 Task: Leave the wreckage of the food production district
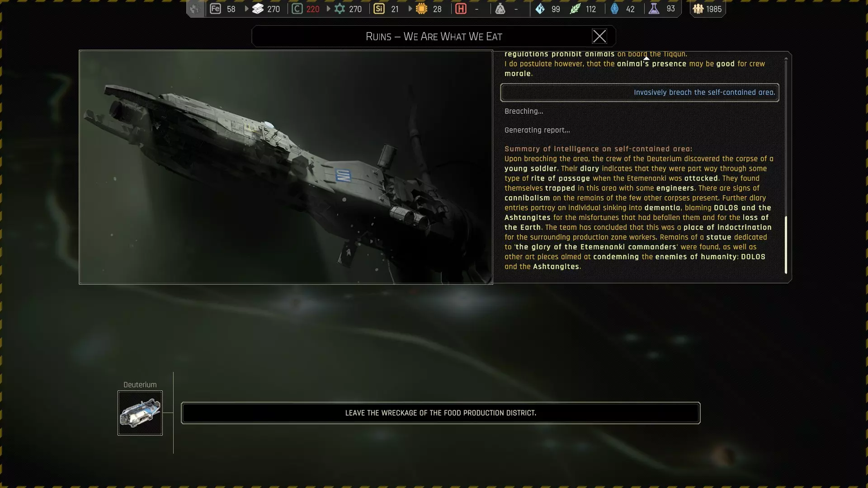(x=440, y=413)
